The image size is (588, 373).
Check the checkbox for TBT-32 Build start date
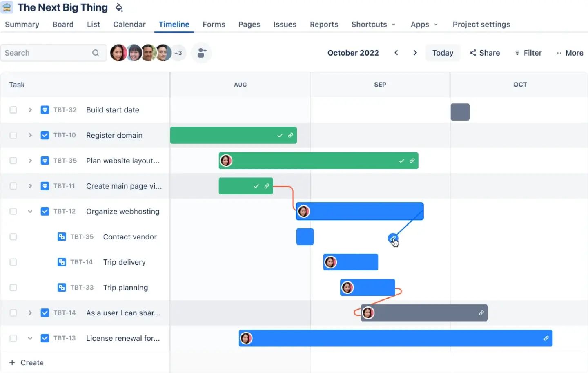13,110
